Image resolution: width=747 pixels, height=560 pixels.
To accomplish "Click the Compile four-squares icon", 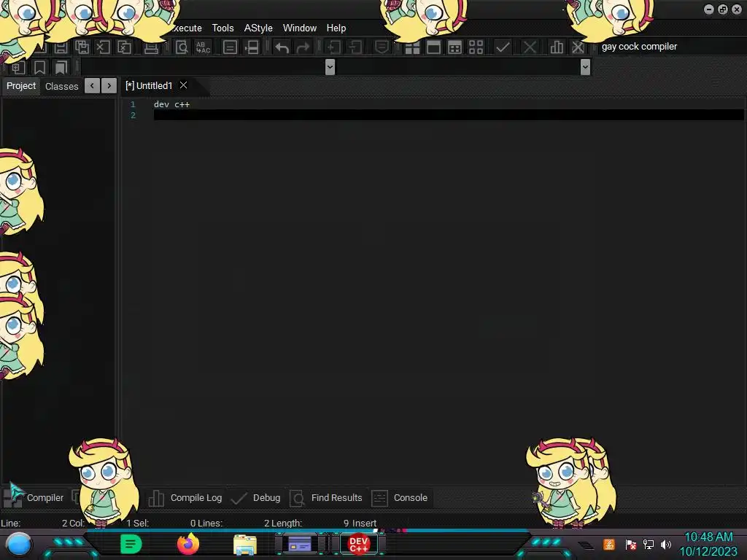I will coord(413,47).
